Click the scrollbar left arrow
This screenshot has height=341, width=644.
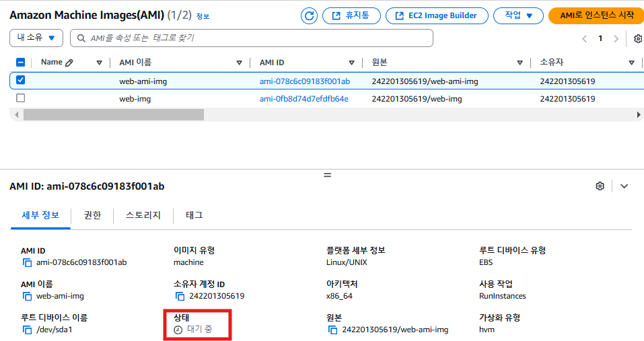click(16, 115)
